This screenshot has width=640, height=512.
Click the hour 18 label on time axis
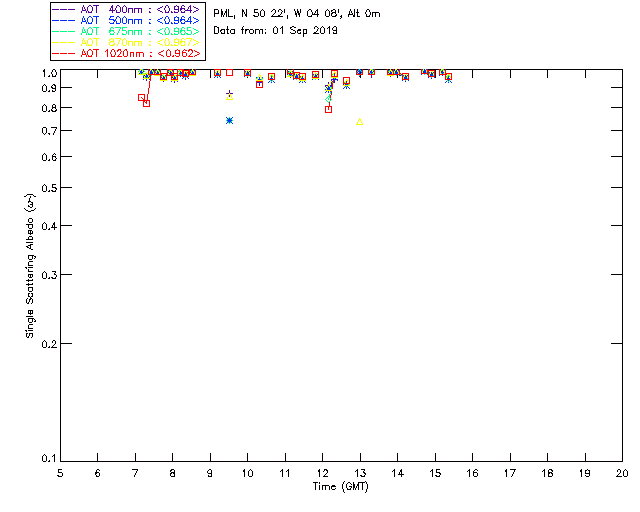(548, 473)
